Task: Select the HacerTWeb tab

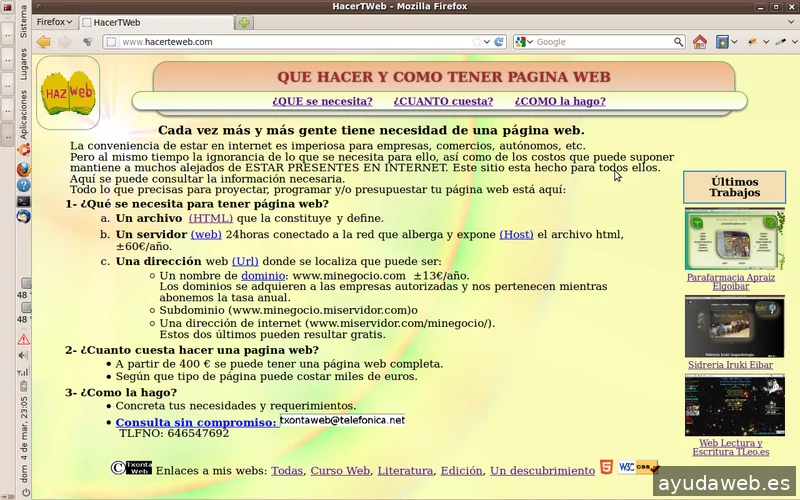Action: [x=156, y=22]
